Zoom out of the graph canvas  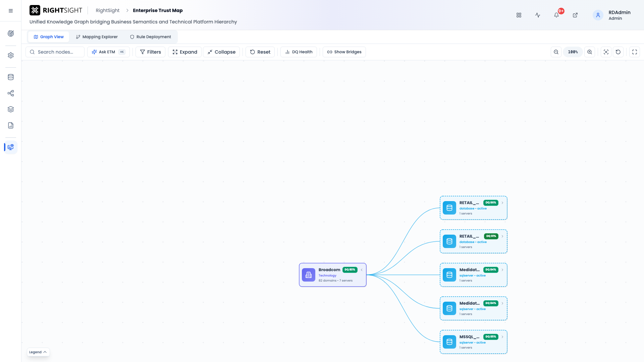click(556, 52)
